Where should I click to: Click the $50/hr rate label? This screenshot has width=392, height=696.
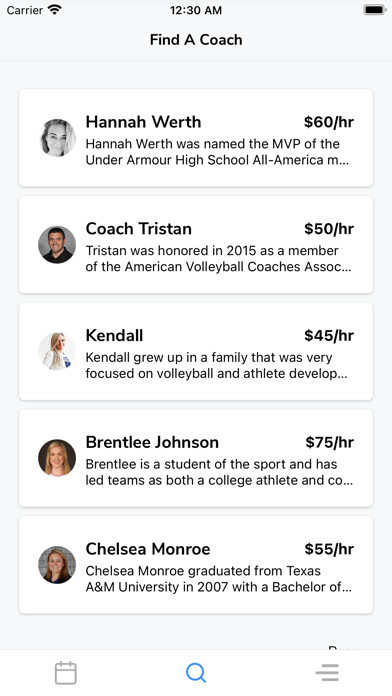[329, 229]
